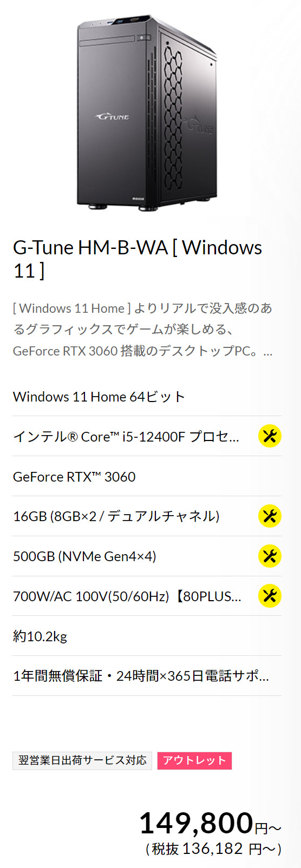
Task: Click the 149,800円 price
Action: point(210,824)
